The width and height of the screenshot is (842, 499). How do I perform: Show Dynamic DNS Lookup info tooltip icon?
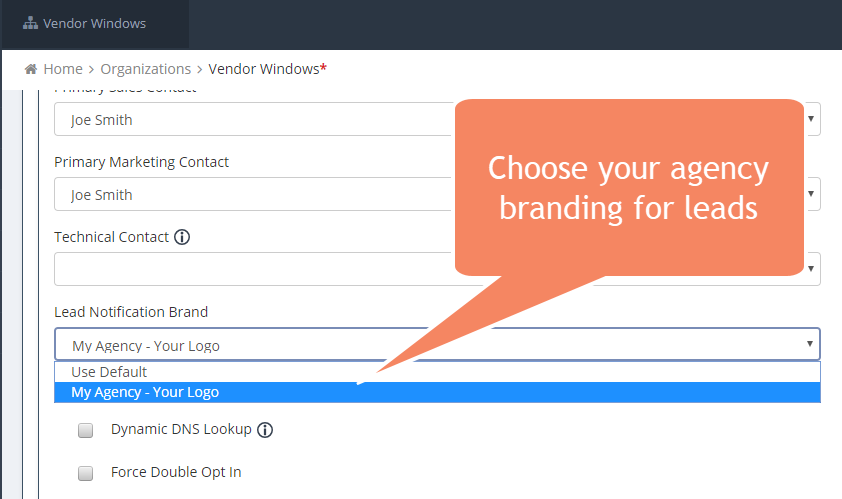click(x=265, y=430)
